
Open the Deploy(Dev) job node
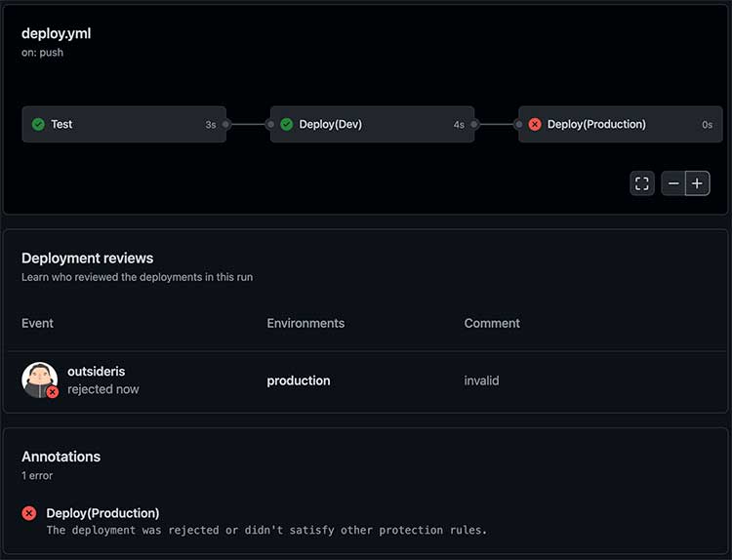(372, 124)
